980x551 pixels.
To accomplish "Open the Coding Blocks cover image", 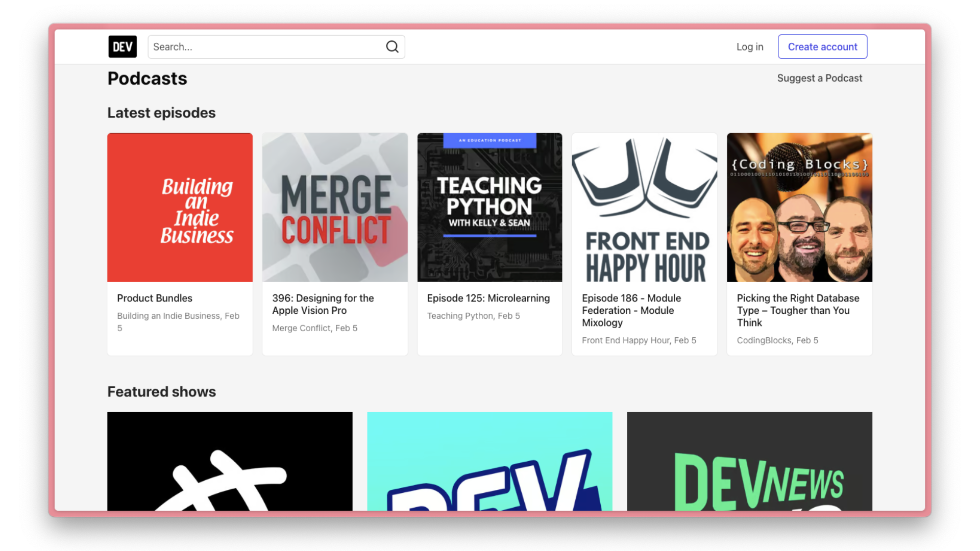I will [799, 207].
